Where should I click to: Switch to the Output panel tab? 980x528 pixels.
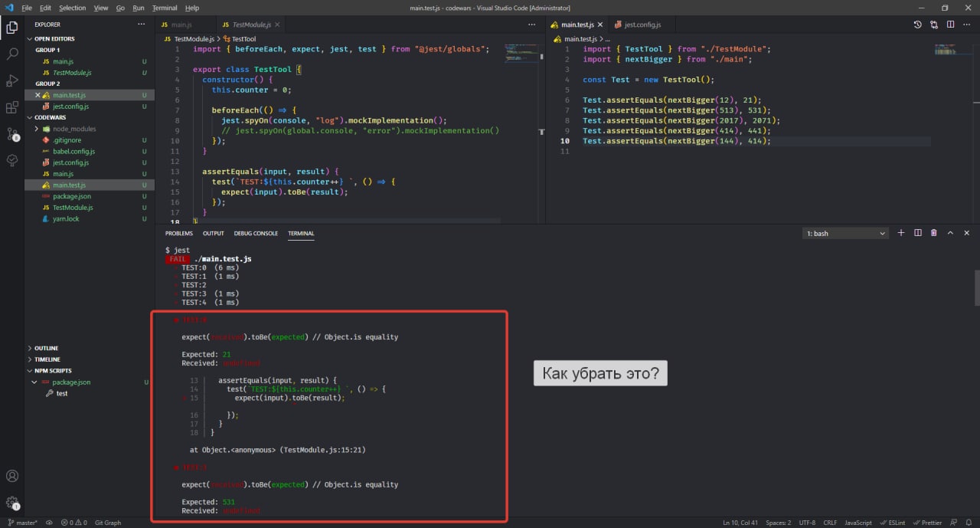pos(214,233)
